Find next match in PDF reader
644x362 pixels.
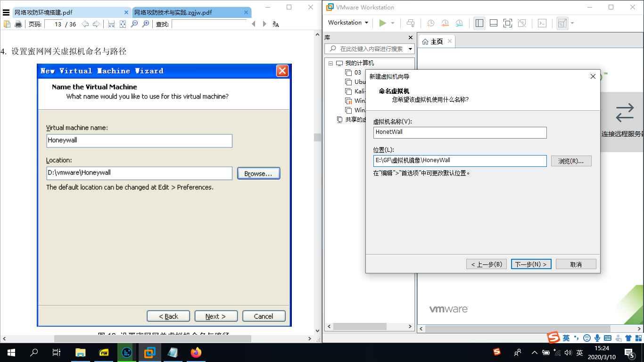coord(264,24)
